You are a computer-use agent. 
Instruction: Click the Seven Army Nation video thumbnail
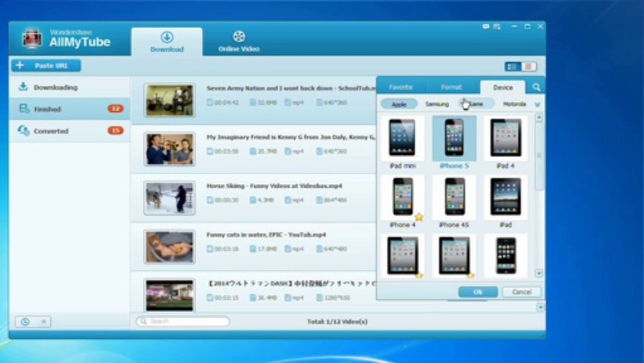(169, 100)
